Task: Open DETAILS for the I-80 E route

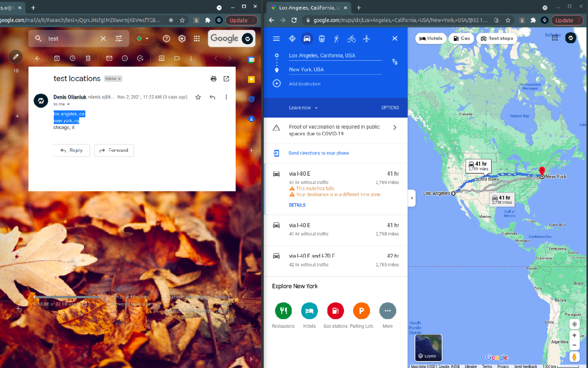Action: click(x=297, y=205)
